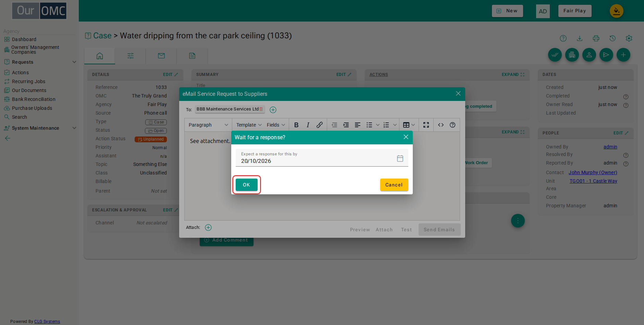
Task: Open the calendar date picker icon
Action: (x=400, y=158)
